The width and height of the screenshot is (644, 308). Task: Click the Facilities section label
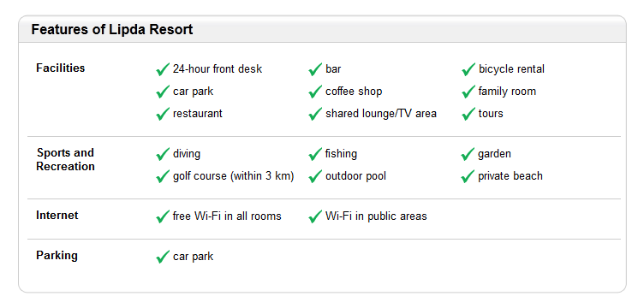[x=60, y=68]
